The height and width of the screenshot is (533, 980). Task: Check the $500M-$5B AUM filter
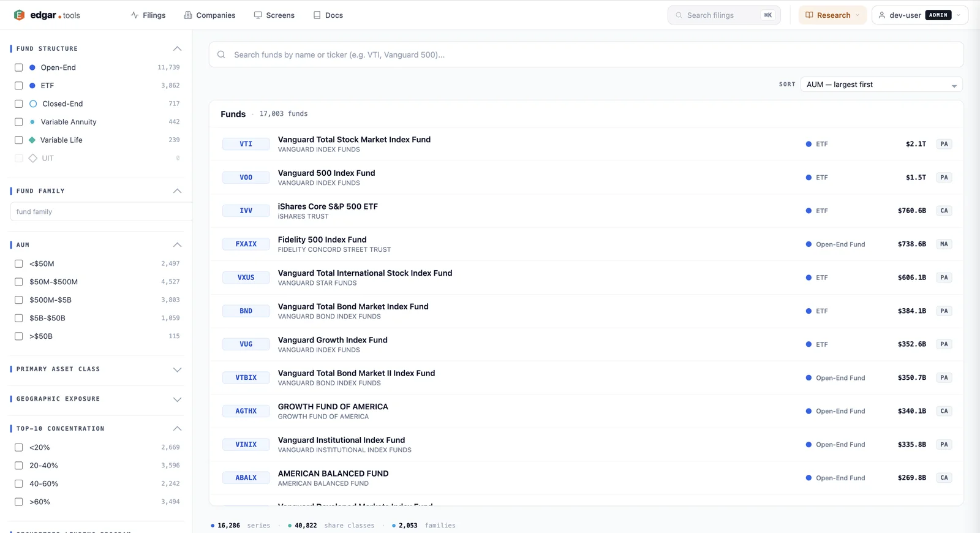[19, 300]
